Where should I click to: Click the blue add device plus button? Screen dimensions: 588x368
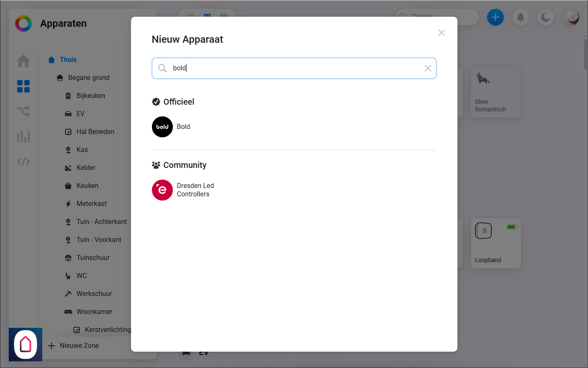pos(495,17)
